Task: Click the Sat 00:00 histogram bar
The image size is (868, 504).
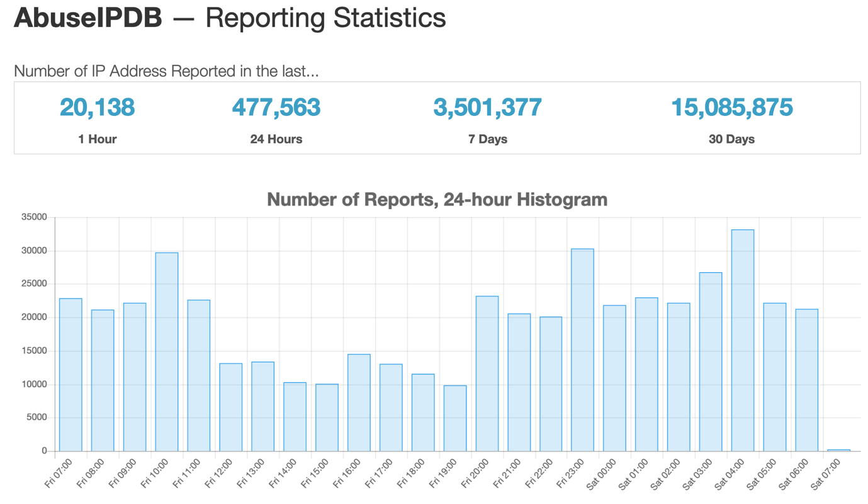Action: 615,378
